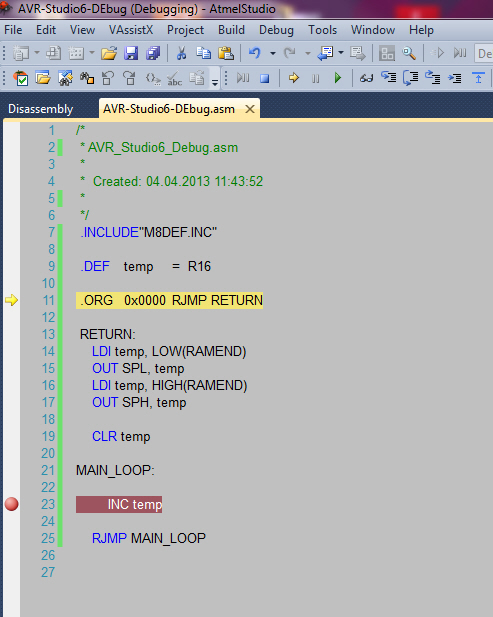Screen dimensions: 493x617
Task: Stop debugging with the blue square
Action: point(265,78)
